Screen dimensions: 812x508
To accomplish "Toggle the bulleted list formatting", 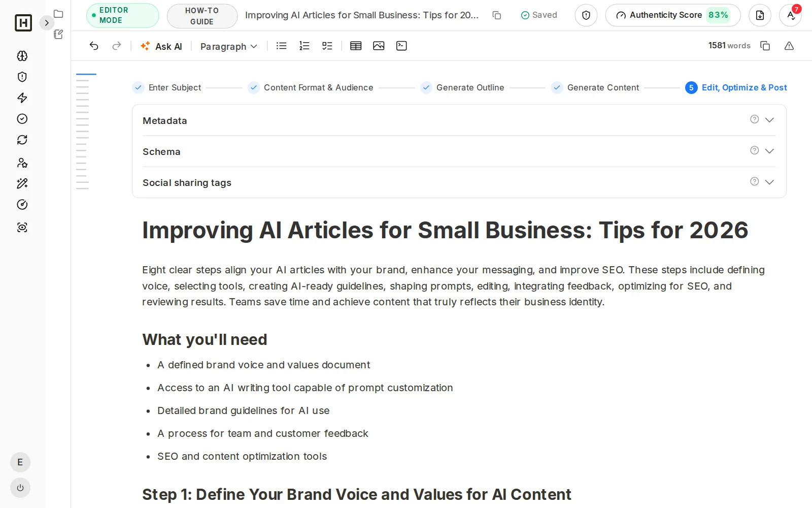I will (281, 46).
